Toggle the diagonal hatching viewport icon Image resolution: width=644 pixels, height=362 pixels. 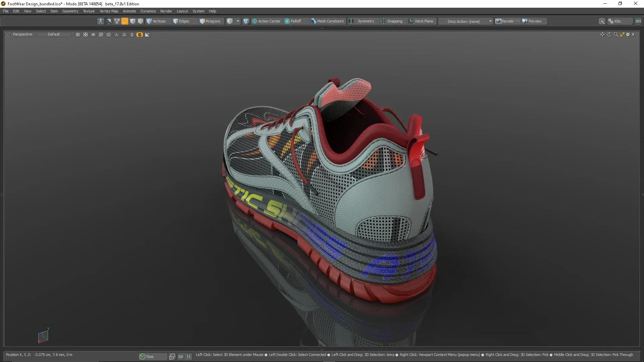pyautogui.click(x=101, y=35)
